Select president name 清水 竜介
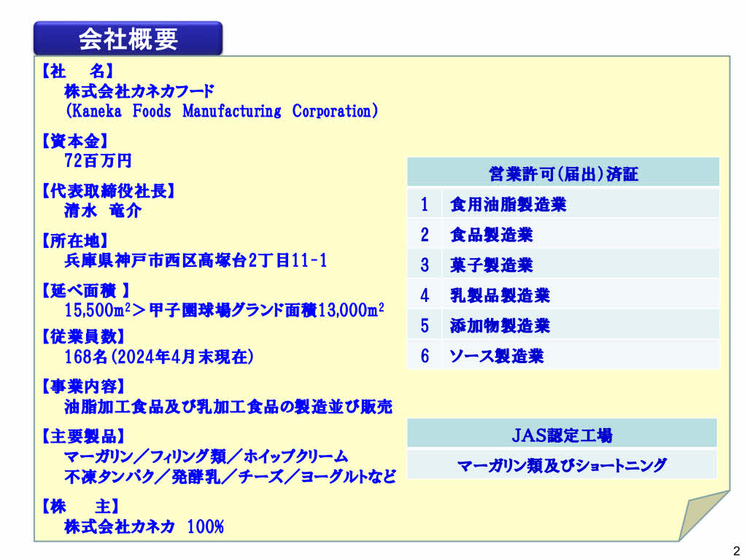Viewport: 747px width, 560px height. pos(103,211)
